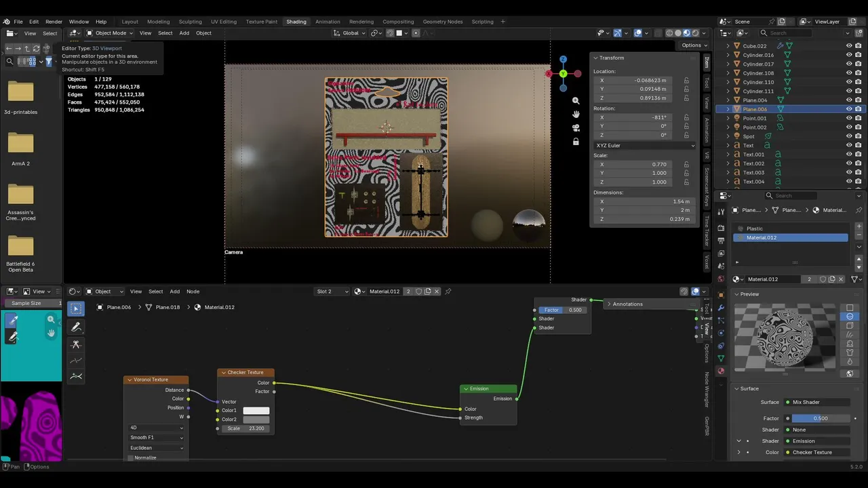Click Checker Texture color link button
868x488 pixels.
817,452
